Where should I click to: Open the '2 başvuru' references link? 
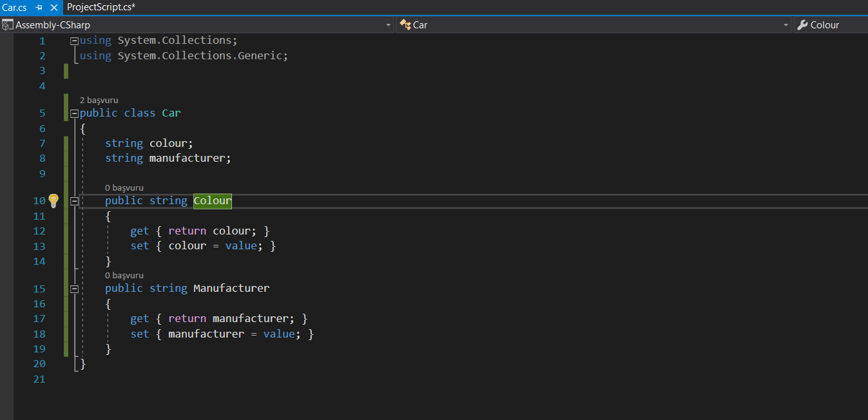click(99, 100)
